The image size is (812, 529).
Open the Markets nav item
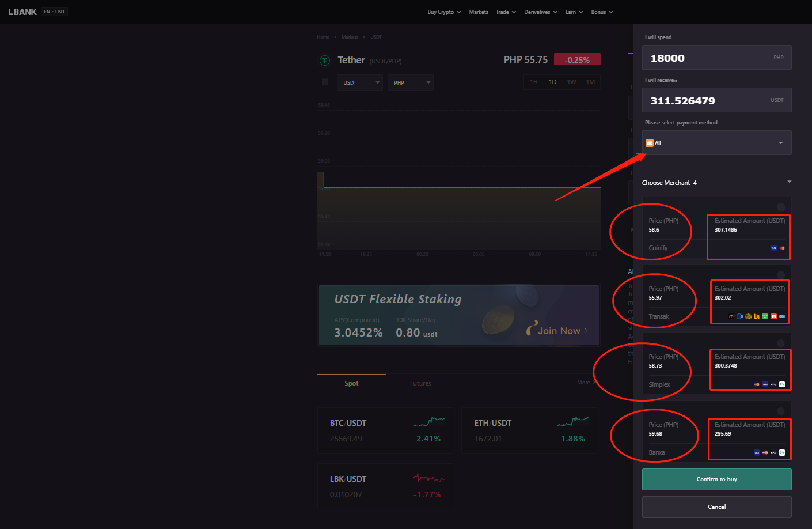pyautogui.click(x=479, y=12)
